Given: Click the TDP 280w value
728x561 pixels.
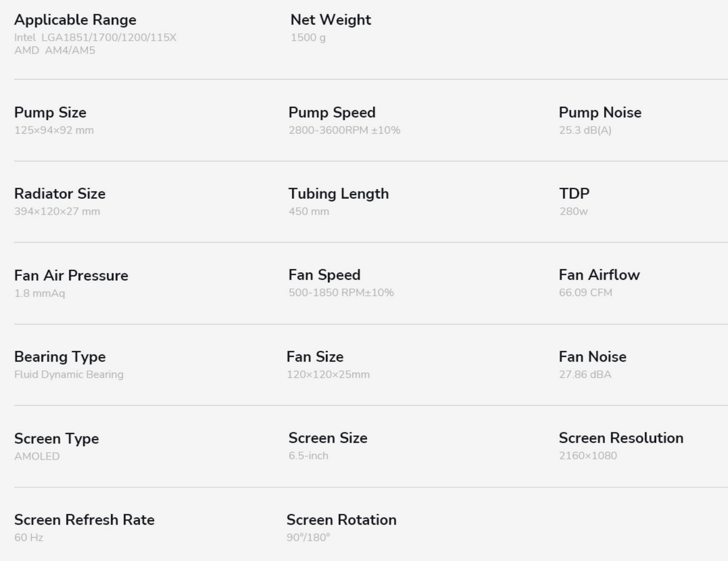Looking at the screenshot, I should [574, 211].
